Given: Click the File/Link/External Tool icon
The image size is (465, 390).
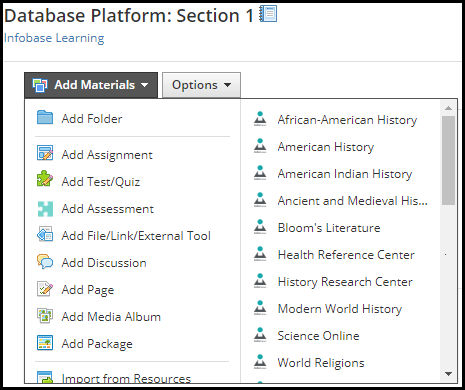Looking at the screenshot, I should [x=45, y=234].
